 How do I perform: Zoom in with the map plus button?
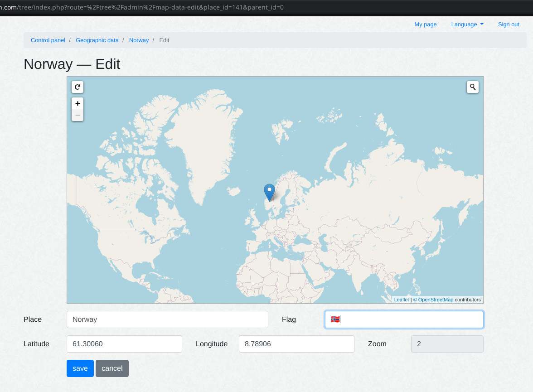[x=78, y=103]
